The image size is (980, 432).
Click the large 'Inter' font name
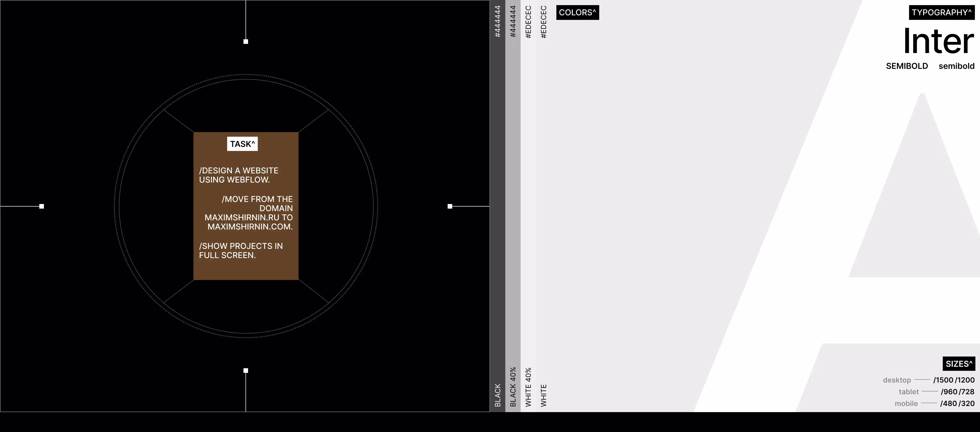coord(939,41)
